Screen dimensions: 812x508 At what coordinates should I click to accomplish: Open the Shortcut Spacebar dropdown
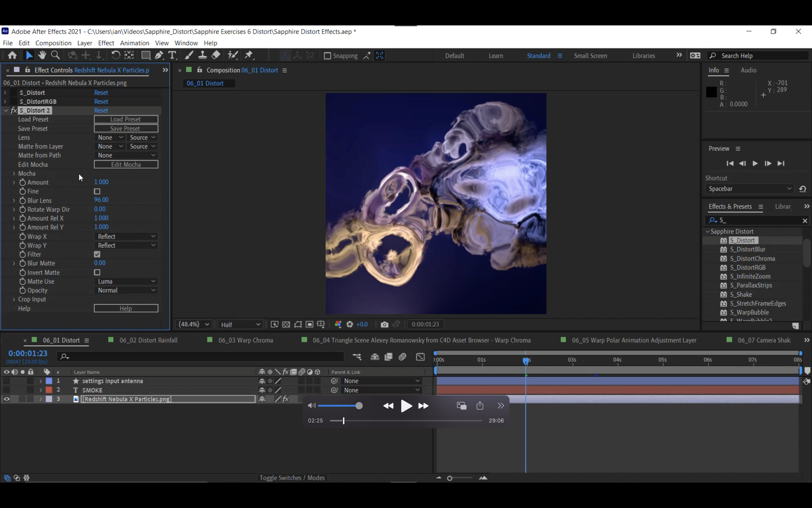click(750, 189)
